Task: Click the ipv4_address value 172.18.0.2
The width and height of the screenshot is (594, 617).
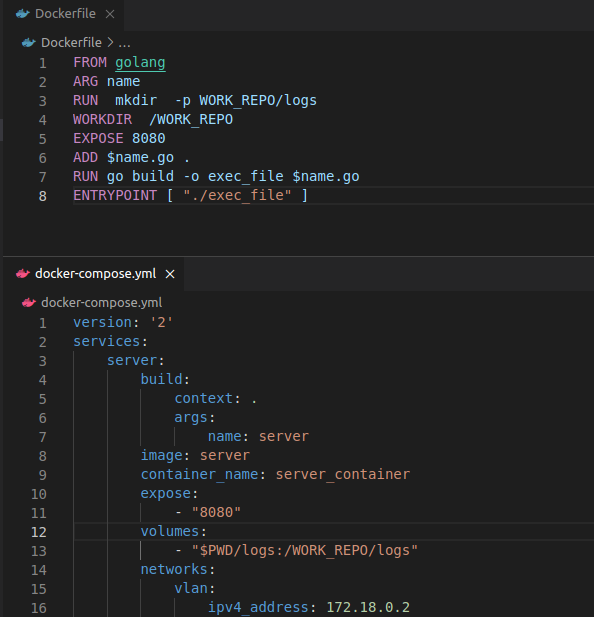Action: pyautogui.click(x=368, y=607)
